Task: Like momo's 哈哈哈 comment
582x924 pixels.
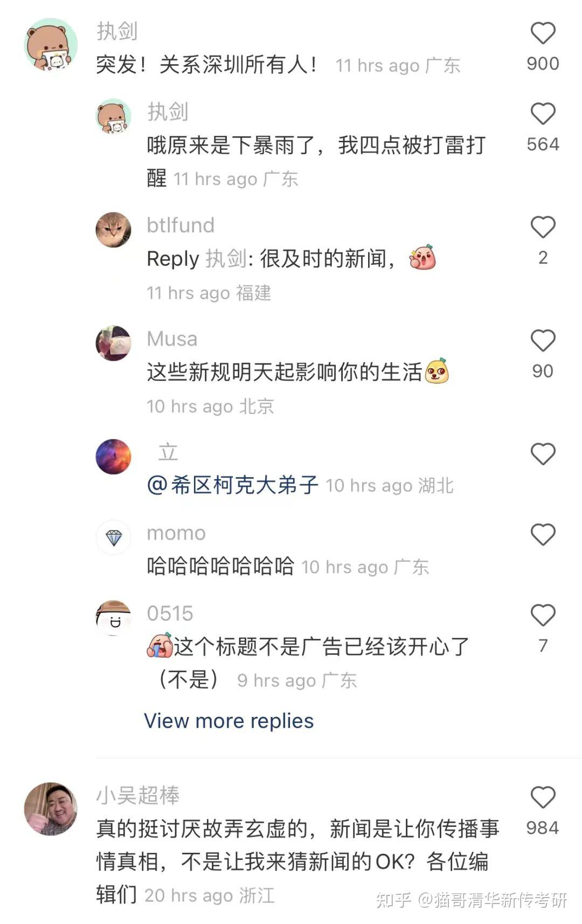Action: pyautogui.click(x=543, y=535)
